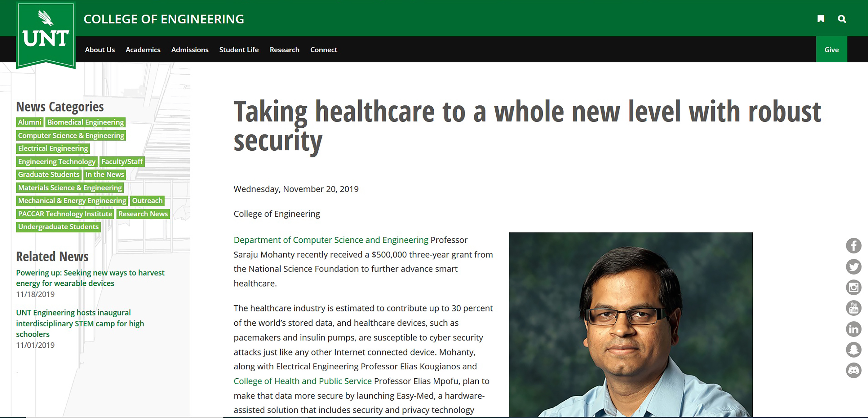The image size is (868, 418).
Task: Select Engineering Technology category tag
Action: (57, 162)
